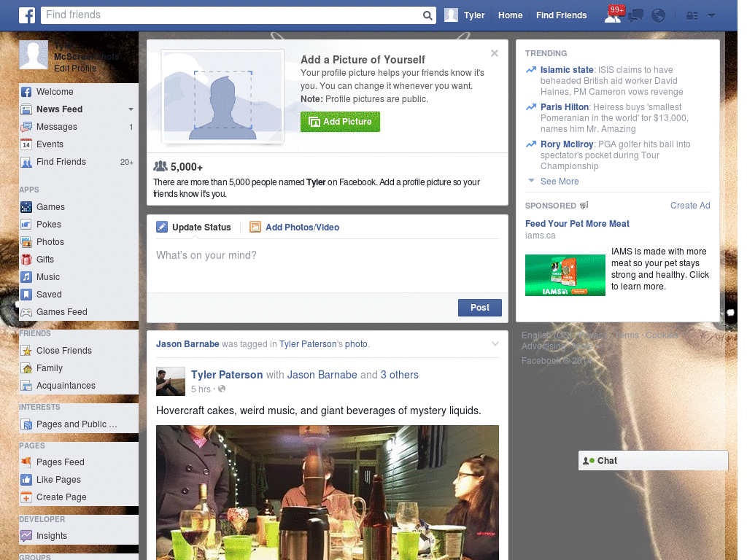Viewport: 747px width, 560px height.
Task: Open the notifications globe icon
Action: pyautogui.click(x=659, y=16)
